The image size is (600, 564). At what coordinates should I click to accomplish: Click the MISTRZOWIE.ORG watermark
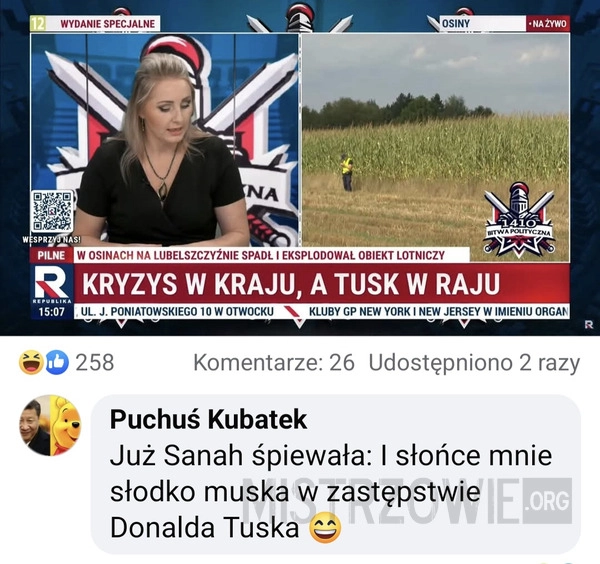click(407, 500)
